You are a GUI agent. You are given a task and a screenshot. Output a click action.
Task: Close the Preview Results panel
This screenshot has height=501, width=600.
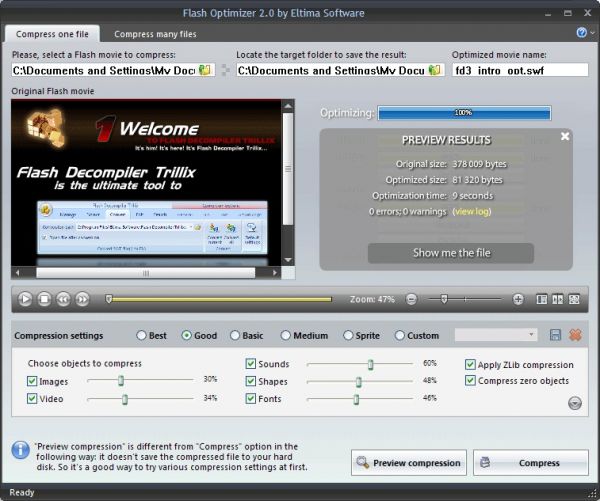pos(565,136)
